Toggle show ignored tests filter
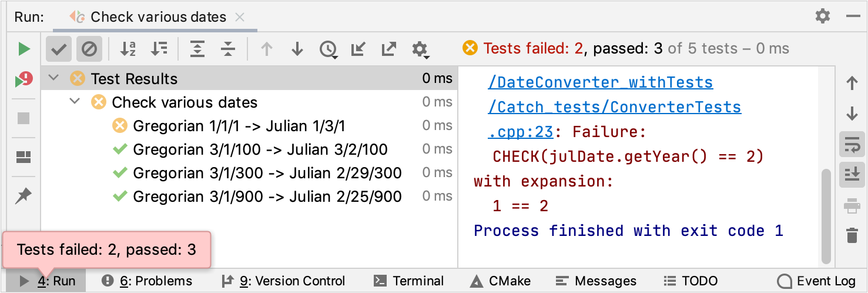 [89, 49]
